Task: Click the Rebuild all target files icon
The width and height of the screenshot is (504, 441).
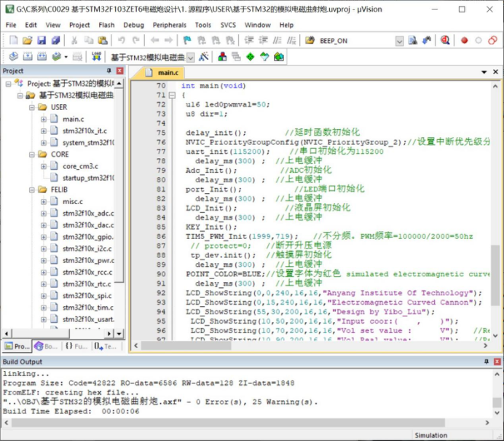Action: (42, 57)
